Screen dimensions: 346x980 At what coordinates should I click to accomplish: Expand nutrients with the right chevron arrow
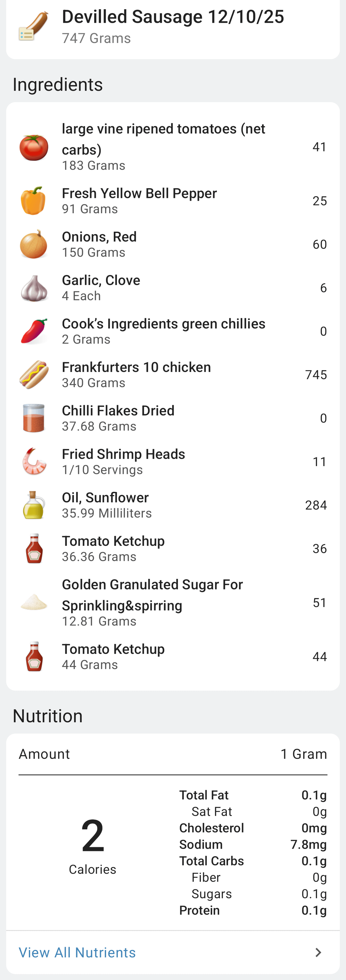(x=318, y=952)
